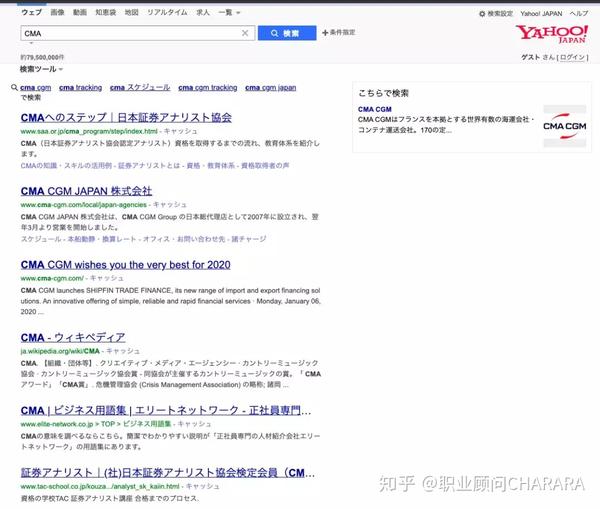Open sublink CMAの知識・スキルの活用例
The width and height of the screenshot is (600, 509).
click(66, 166)
